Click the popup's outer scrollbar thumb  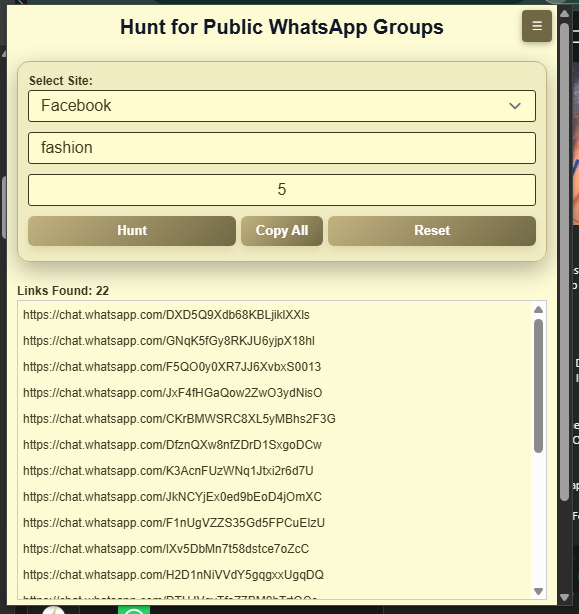coord(564,262)
